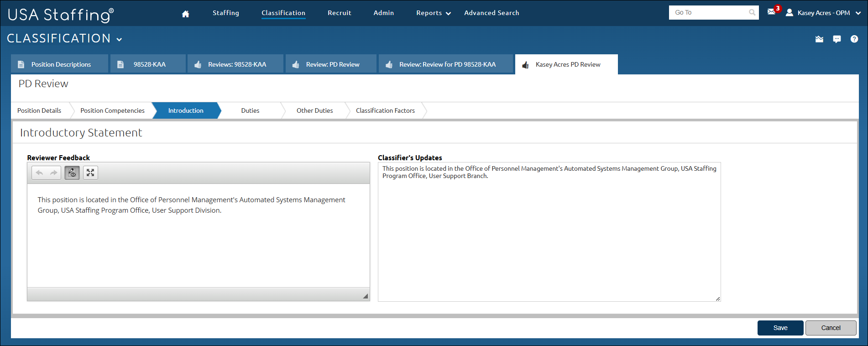
Task: Click the Classifier's Updates label
Action: click(410, 157)
